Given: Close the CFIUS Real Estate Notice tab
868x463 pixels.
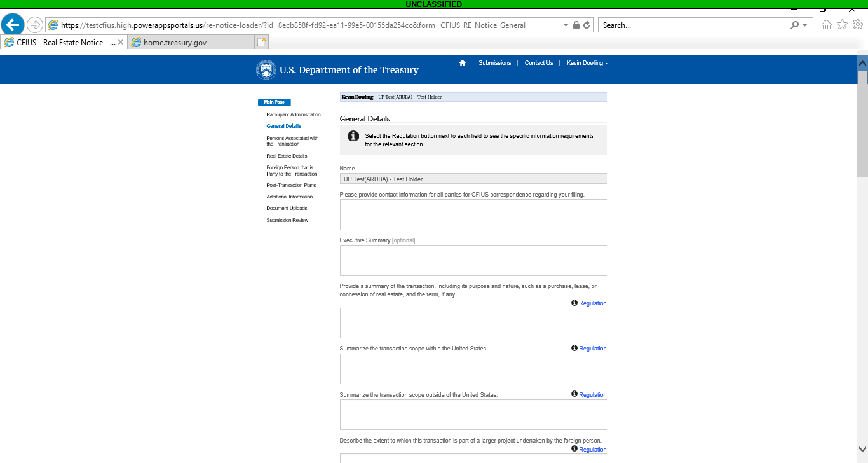Looking at the screenshot, I should 121,42.
